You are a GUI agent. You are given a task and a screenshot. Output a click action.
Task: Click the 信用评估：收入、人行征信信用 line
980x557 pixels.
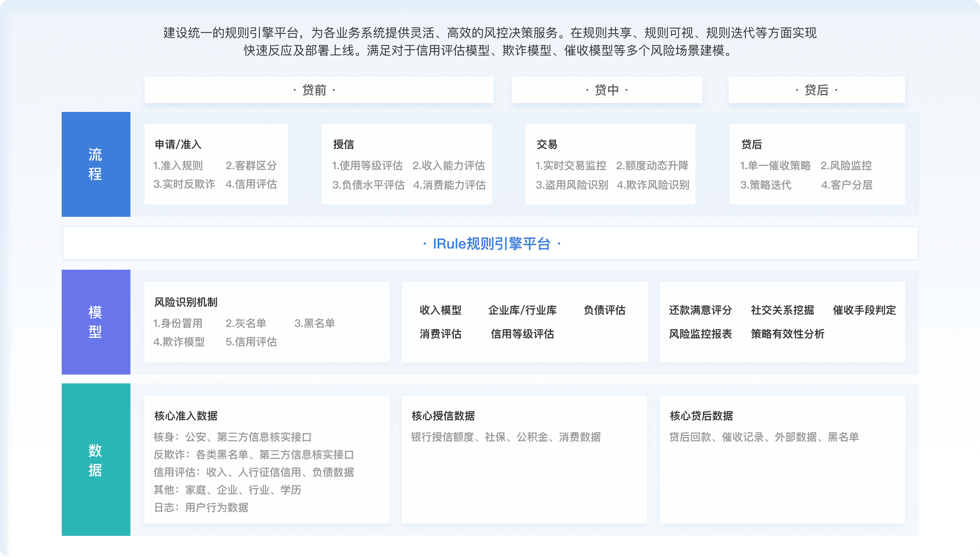point(254,472)
